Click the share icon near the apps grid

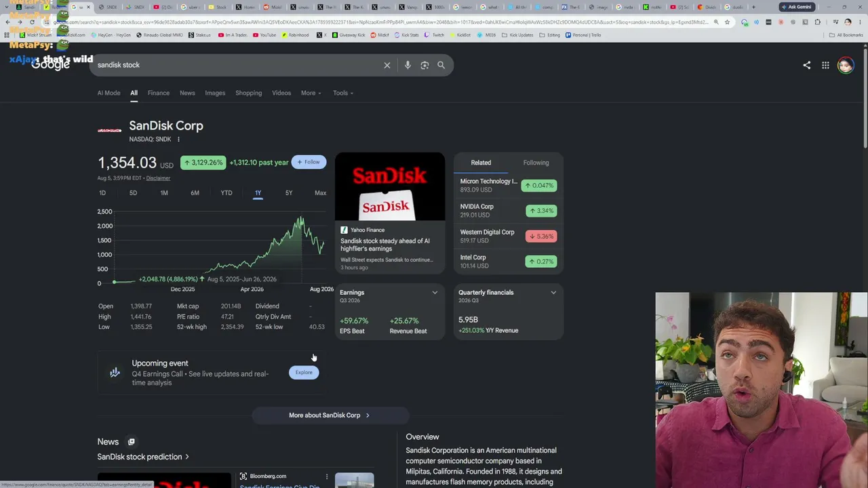(806, 65)
